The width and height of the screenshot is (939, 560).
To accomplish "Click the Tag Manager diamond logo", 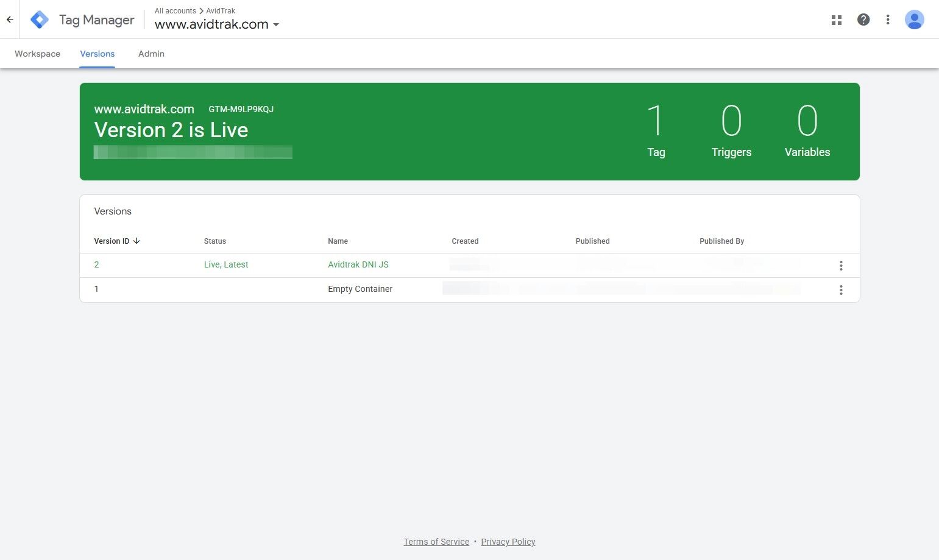I will [x=40, y=19].
